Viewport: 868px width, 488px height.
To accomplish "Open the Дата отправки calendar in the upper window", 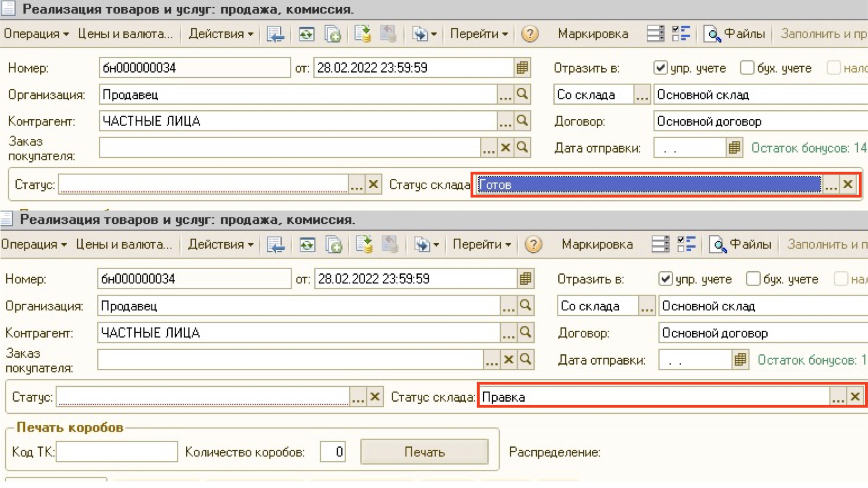I will [735, 148].
